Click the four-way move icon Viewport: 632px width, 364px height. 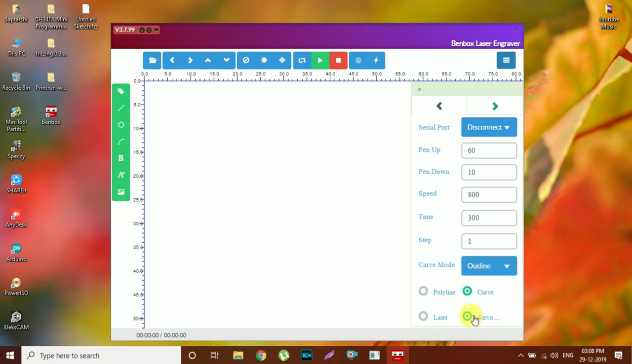click(x=282, y=60)
